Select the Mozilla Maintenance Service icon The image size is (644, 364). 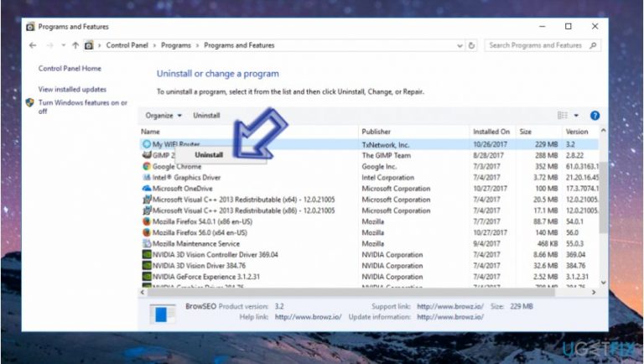[x=147, y=243]
